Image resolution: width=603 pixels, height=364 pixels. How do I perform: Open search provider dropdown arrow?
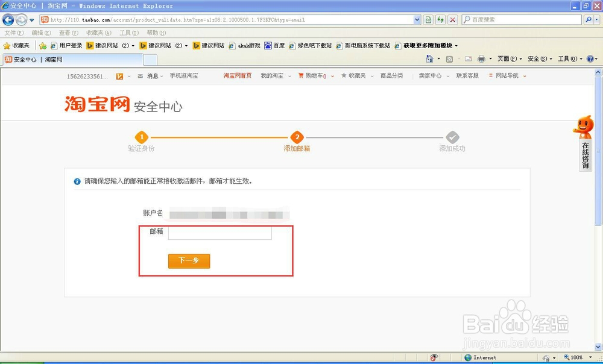click(x=597, y=20)
